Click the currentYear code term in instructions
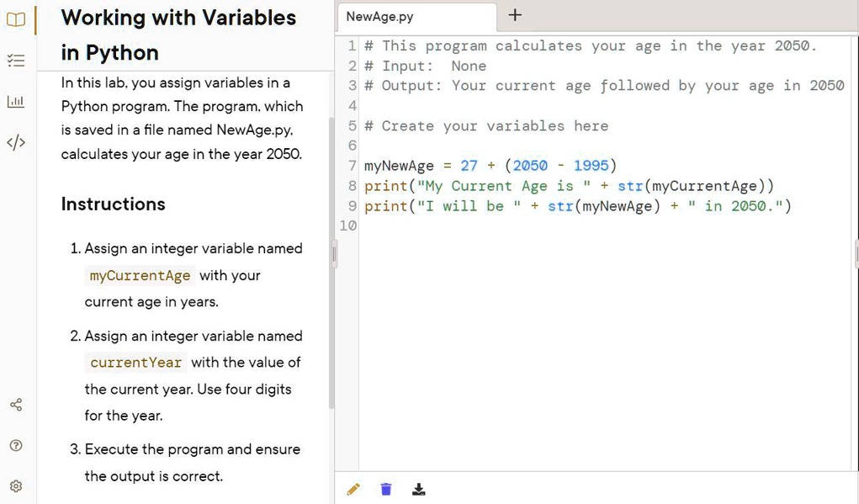The width and height of the screenshot is (859, 504). (135, 363)
